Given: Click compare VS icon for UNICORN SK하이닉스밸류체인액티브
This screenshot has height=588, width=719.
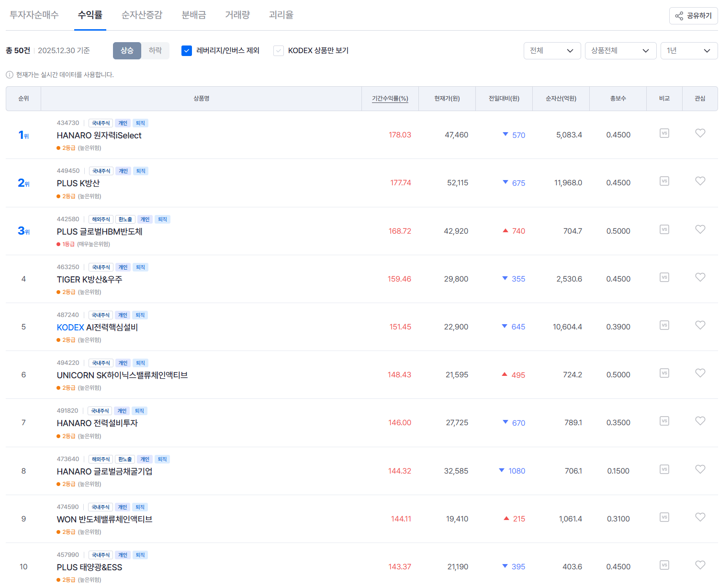Looking at the screenshot, I should [664, 373].
